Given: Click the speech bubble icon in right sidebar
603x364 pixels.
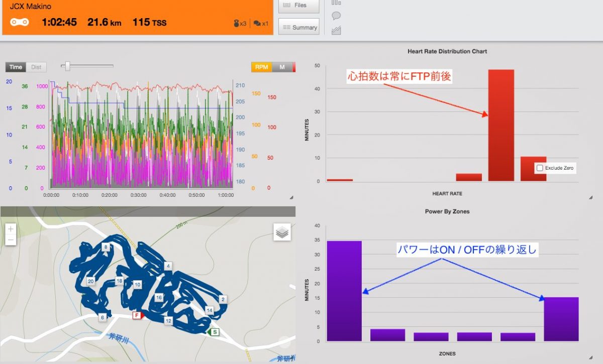Looking at the screenshot, I should click(336, 16).
